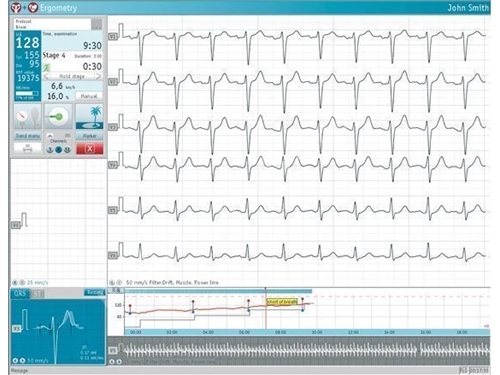Click the lead label in left ECG pane
Screen dimensions: 500x375
tap(16, 225)
